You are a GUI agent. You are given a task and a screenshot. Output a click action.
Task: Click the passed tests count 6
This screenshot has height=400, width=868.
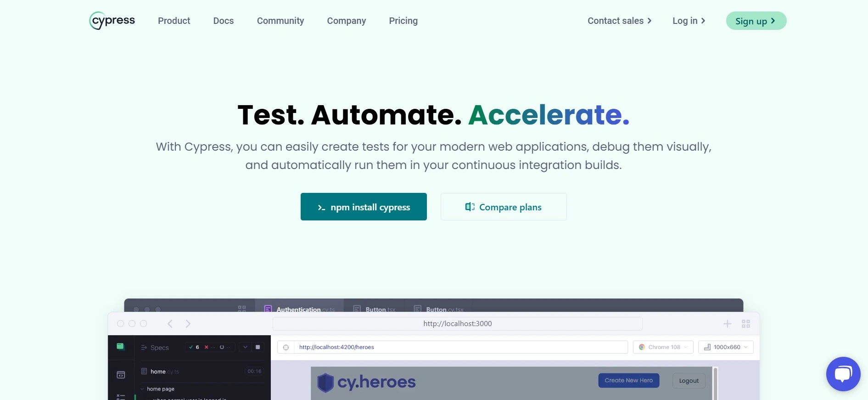coord(194,347)
